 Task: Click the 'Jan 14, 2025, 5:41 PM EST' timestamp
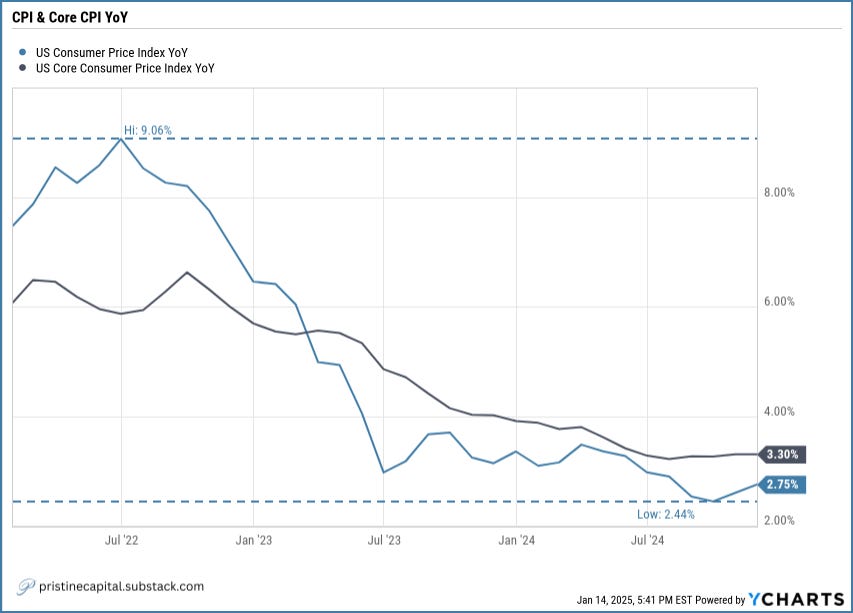(x=634, y=600)
